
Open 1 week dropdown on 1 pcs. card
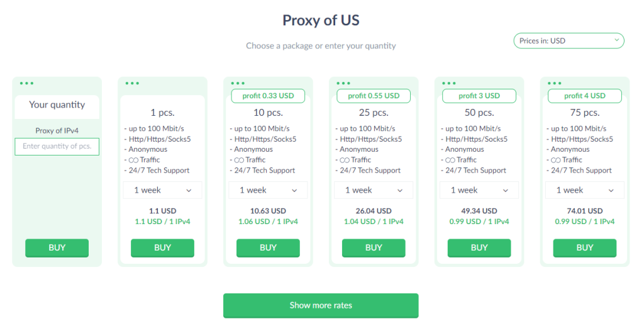162,190
